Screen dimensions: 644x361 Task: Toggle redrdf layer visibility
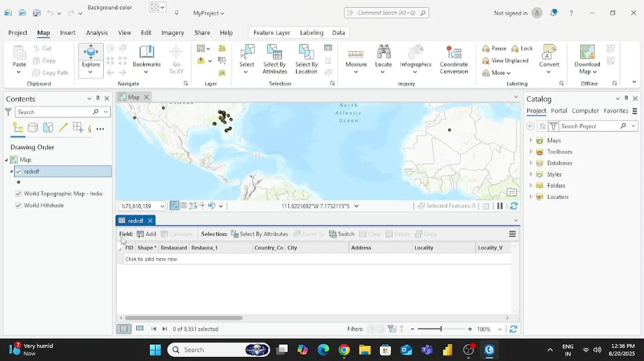point(19,171)
